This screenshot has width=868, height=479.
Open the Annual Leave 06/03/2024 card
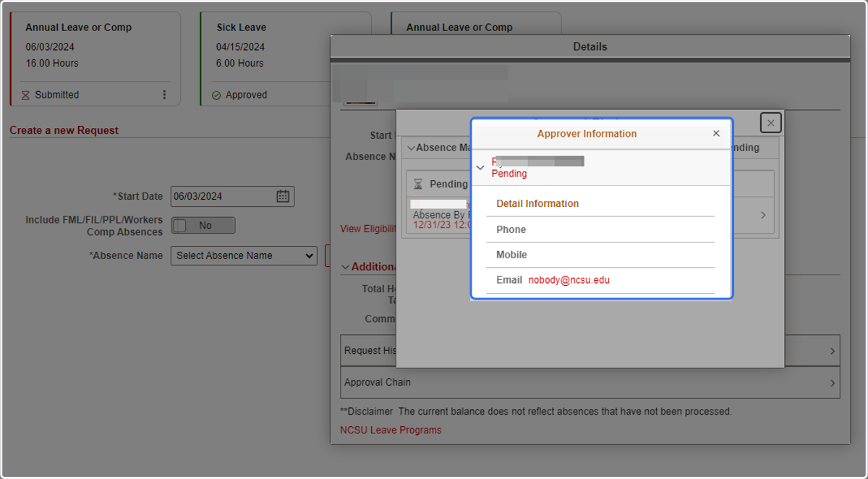95,59
